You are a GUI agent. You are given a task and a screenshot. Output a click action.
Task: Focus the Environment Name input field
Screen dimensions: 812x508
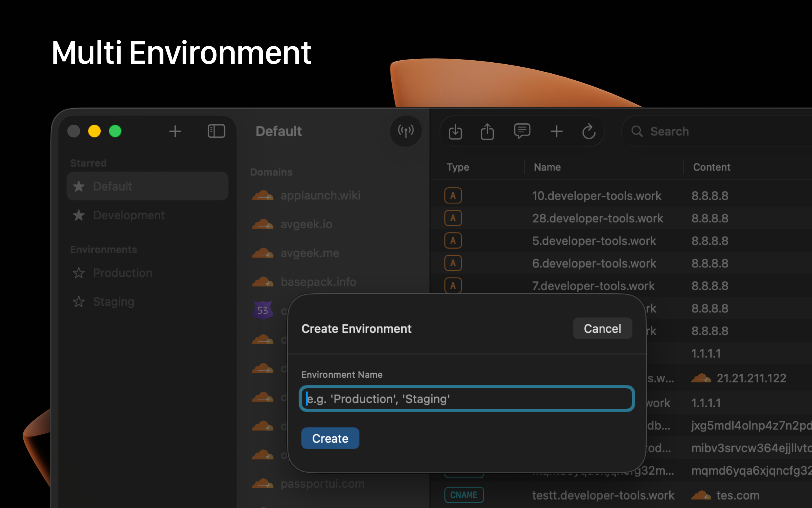point(466,399)
